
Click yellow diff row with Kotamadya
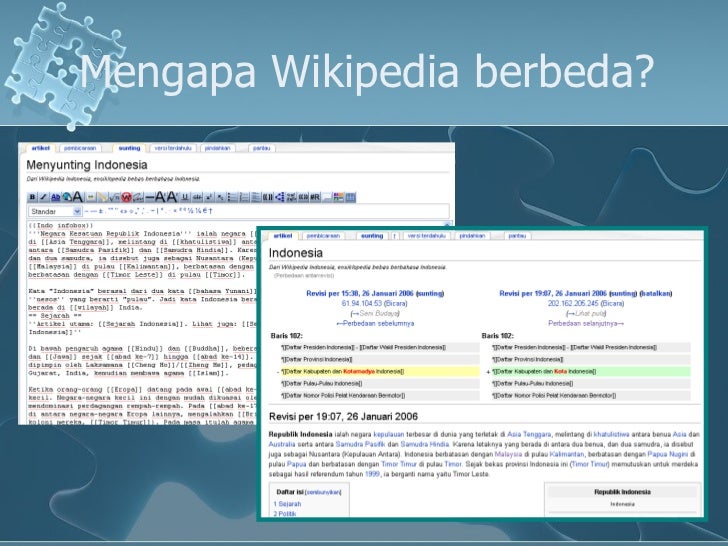pyautogui.click(x=378, y=371)
